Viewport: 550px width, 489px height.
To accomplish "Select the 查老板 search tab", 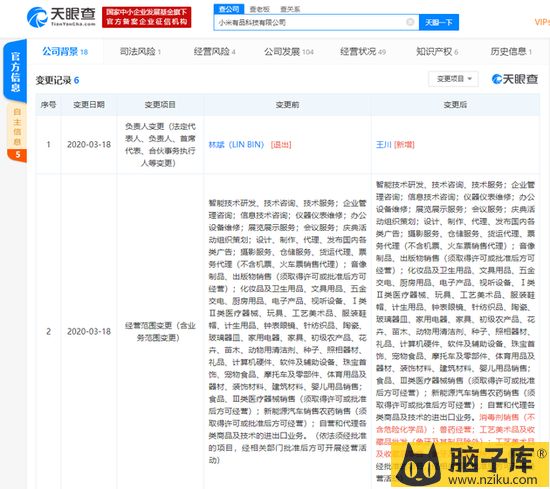I will point(260,9).
